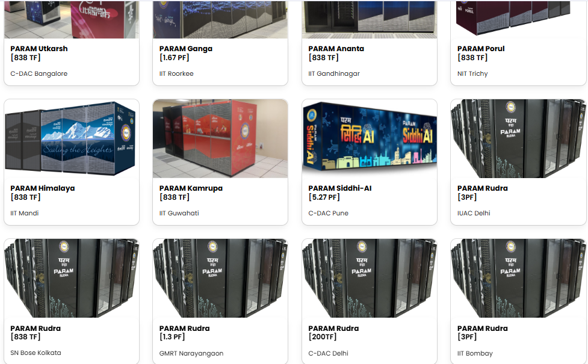This screenshot has width=588, height=364.
Task: Select the PARAM Himalaya title text
Action: 42,188
